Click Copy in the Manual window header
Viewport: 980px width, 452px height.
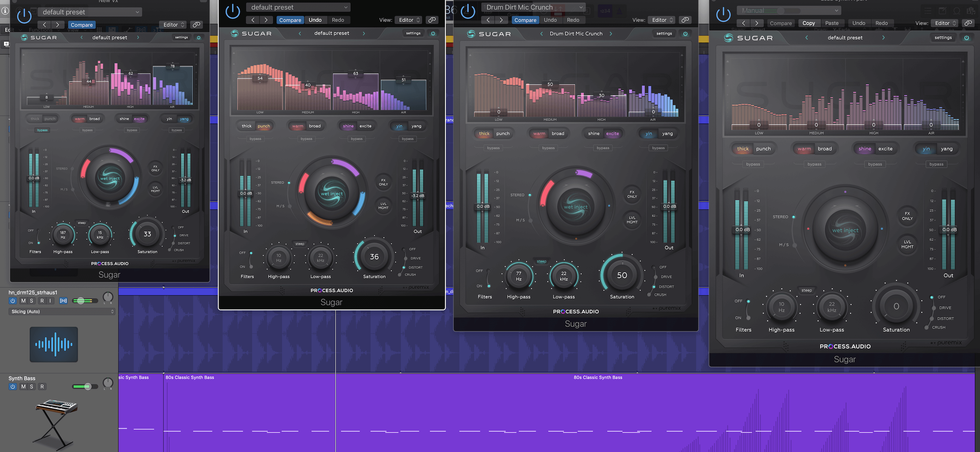(x=809, y=23)
